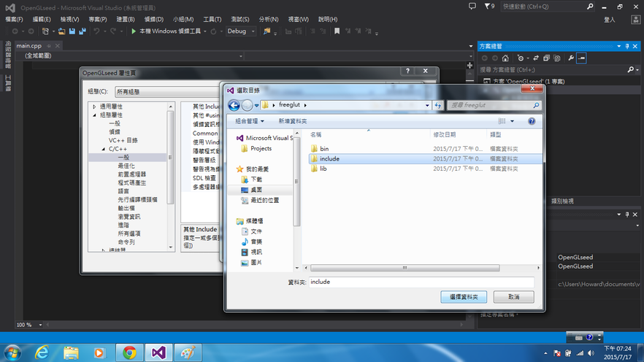Click Show All Files icon in Solution Explorer
The height and width of the screenshot is (362, 644).
[x=557, y=58]
